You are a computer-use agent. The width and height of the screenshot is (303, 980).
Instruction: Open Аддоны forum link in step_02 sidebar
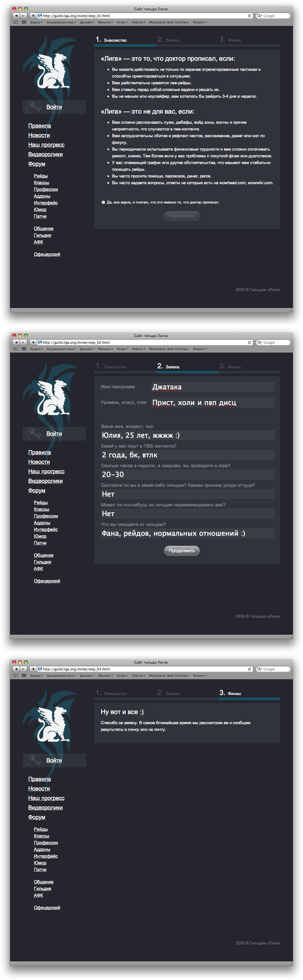pos(42,523)
